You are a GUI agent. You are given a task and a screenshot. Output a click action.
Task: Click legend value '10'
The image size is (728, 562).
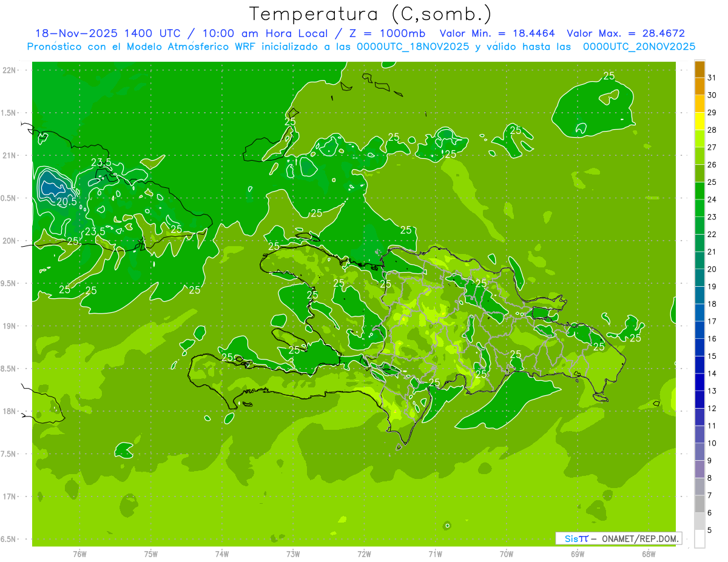pos(712,443)
